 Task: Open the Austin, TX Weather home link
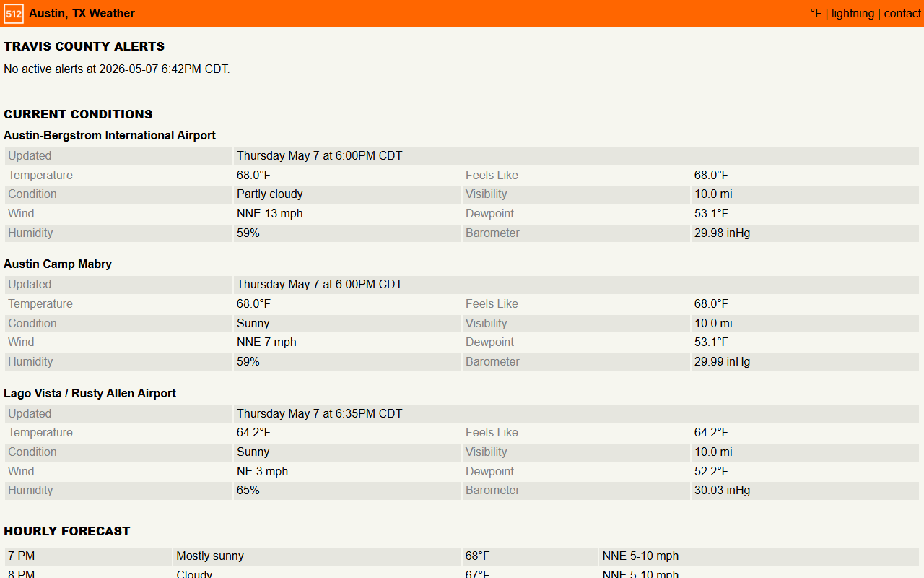pyautogui.click(x=82, y=13)
